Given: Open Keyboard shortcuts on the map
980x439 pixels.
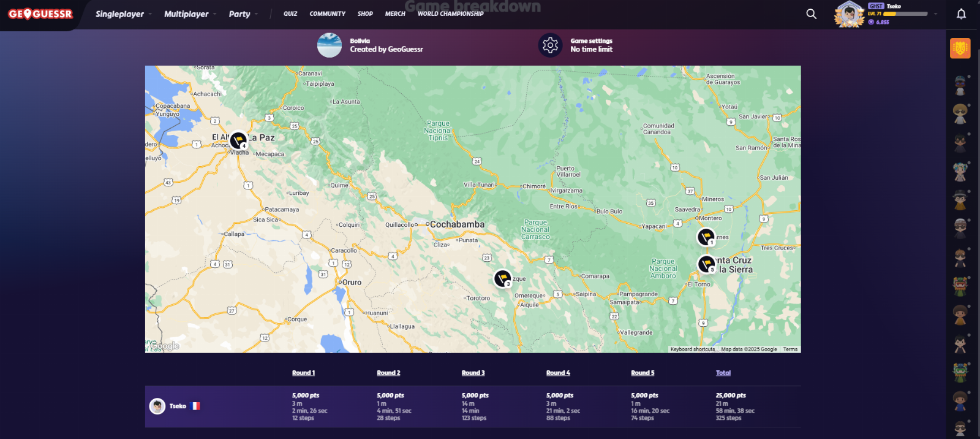Looking at the screenshot, I should click(692, 349).
